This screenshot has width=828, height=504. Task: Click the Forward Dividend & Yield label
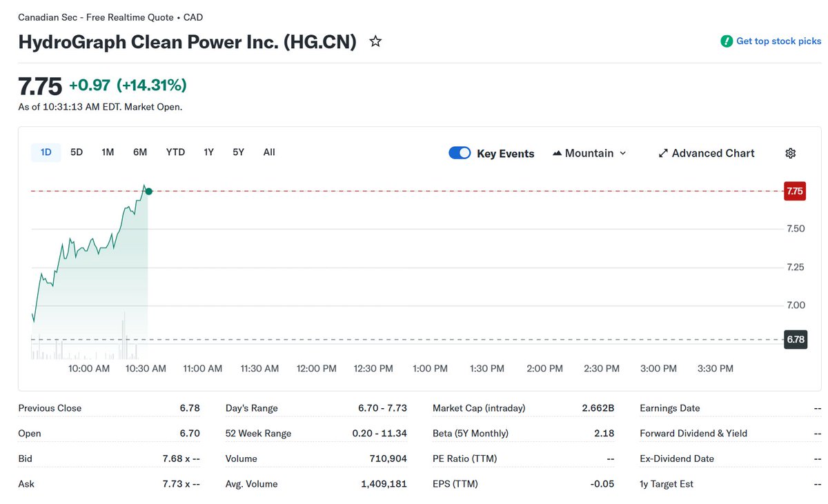point(693,434)
